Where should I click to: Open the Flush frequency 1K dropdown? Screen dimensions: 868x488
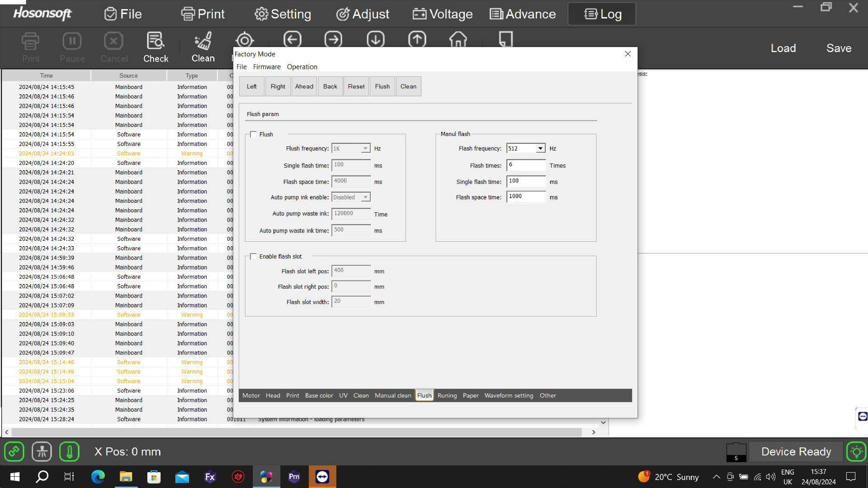(x=365, y=148)
